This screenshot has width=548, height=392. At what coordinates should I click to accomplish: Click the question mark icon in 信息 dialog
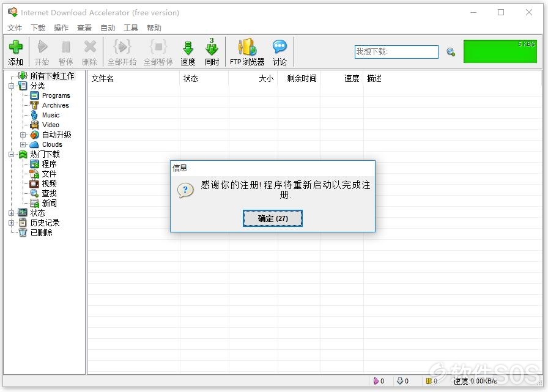click(185, 190)
